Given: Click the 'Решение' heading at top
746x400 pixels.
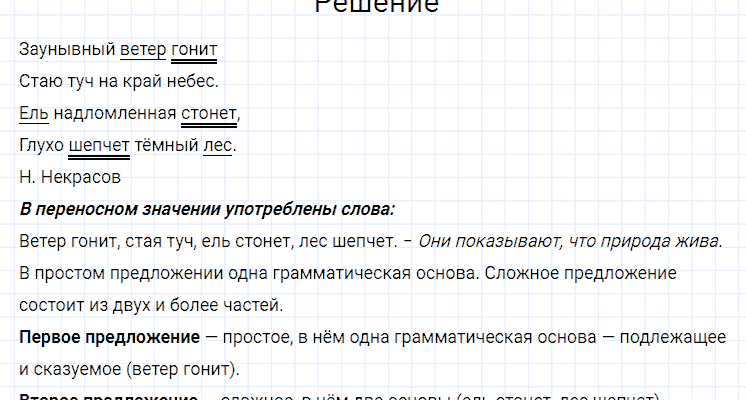Looking at the screenshot, I should 376,8.
